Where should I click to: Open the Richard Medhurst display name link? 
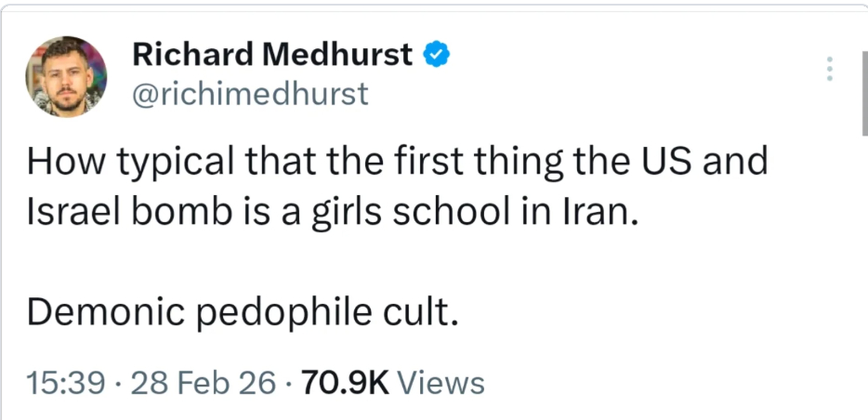pyautogui.click(x=272, y=55)
